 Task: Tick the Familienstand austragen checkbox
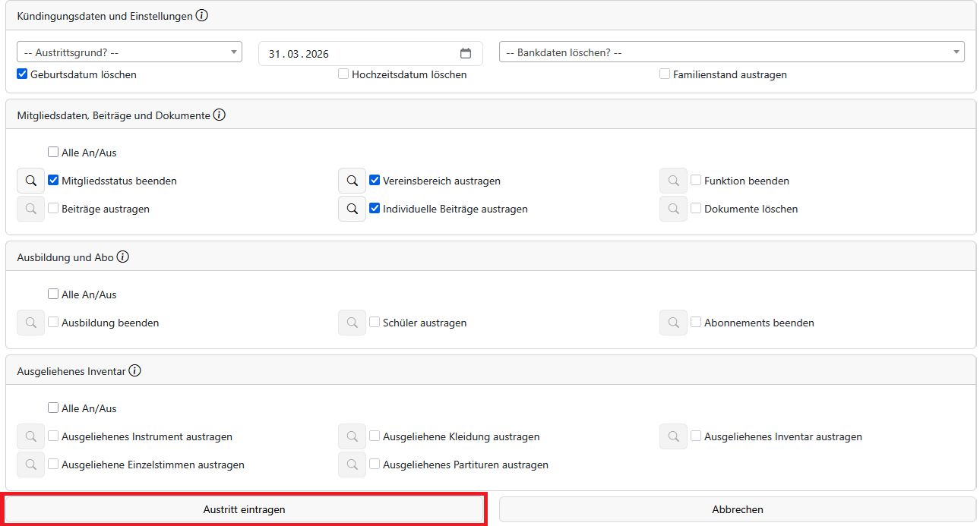click(x=665, y=74)
